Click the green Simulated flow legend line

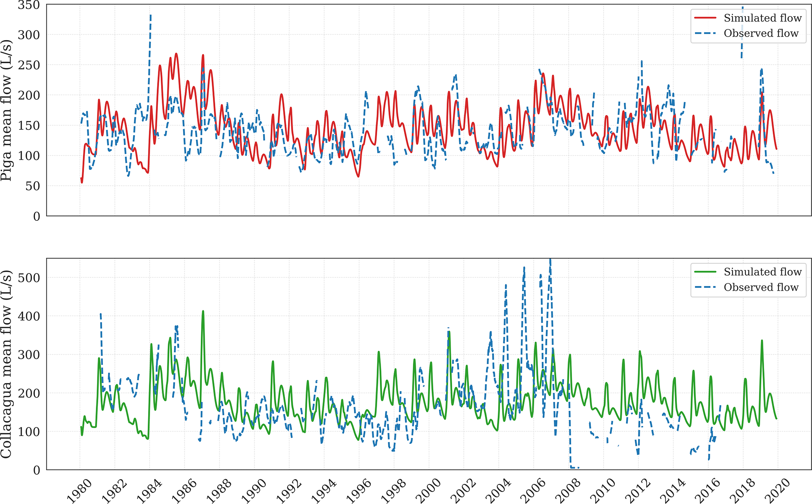(705, 272)
